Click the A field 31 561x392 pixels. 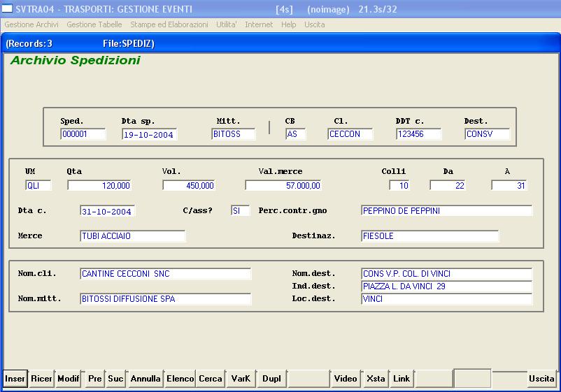pyautogui.click(x=509, y=185)
